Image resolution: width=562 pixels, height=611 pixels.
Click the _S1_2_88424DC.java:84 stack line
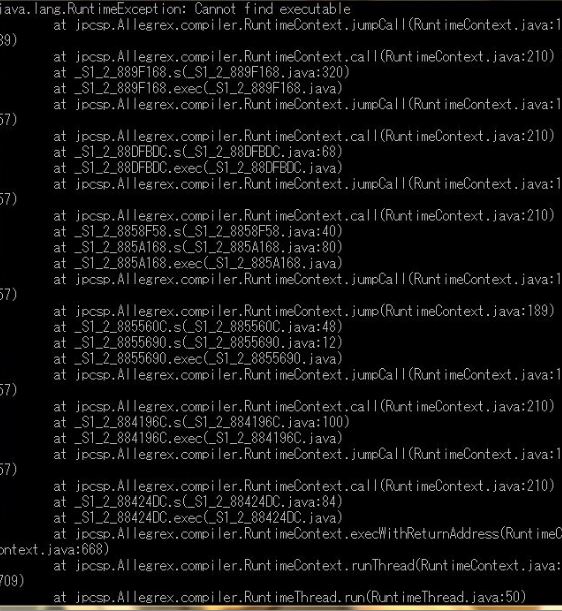(198, 502)
